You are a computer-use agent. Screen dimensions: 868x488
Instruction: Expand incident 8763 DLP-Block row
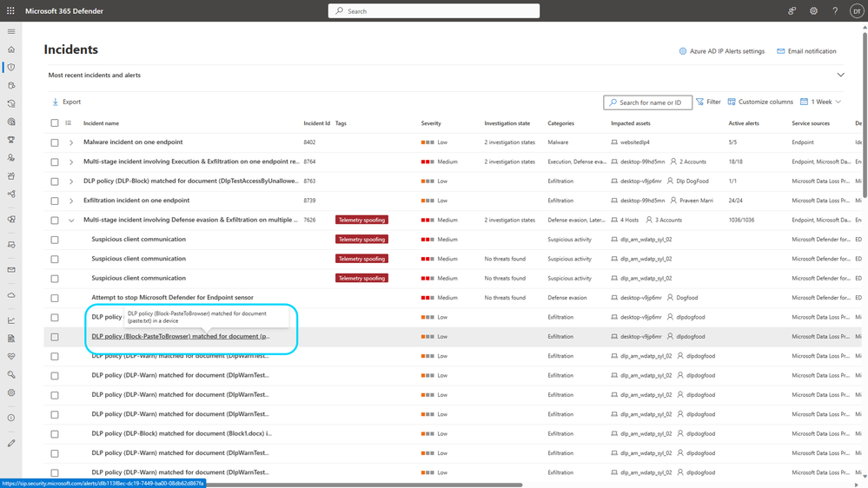click(71, 181)
